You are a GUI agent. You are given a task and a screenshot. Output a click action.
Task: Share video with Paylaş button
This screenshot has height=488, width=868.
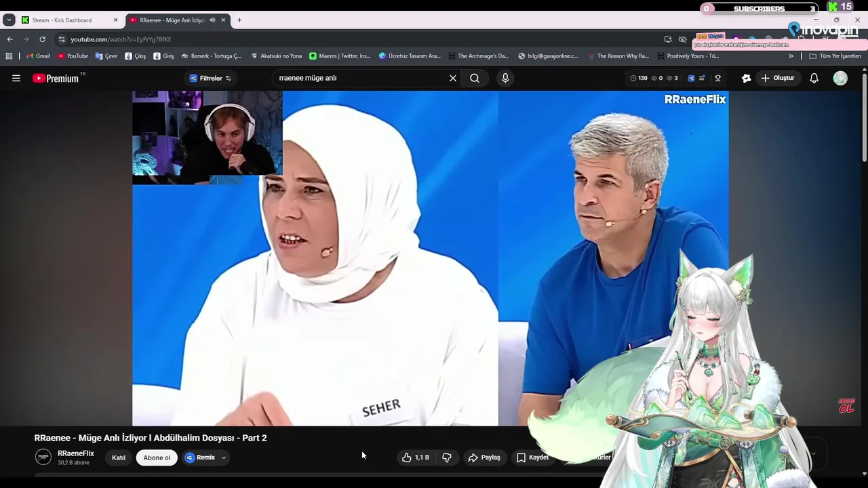(x=484, y=457)
